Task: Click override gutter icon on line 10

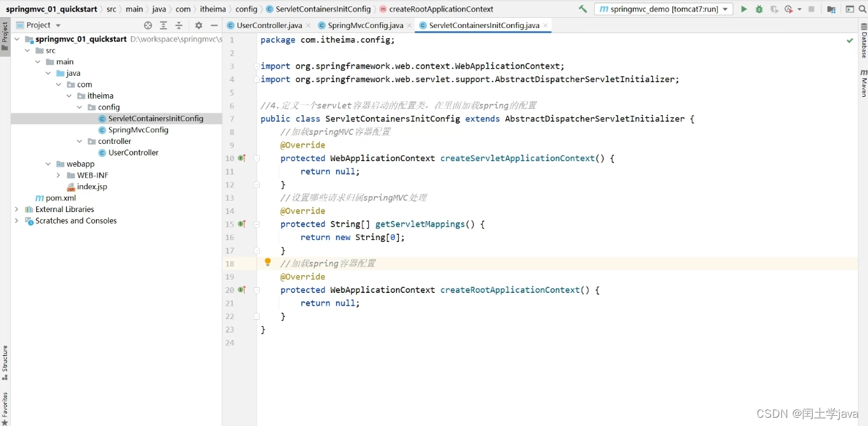Action: [x=242, y=158]
